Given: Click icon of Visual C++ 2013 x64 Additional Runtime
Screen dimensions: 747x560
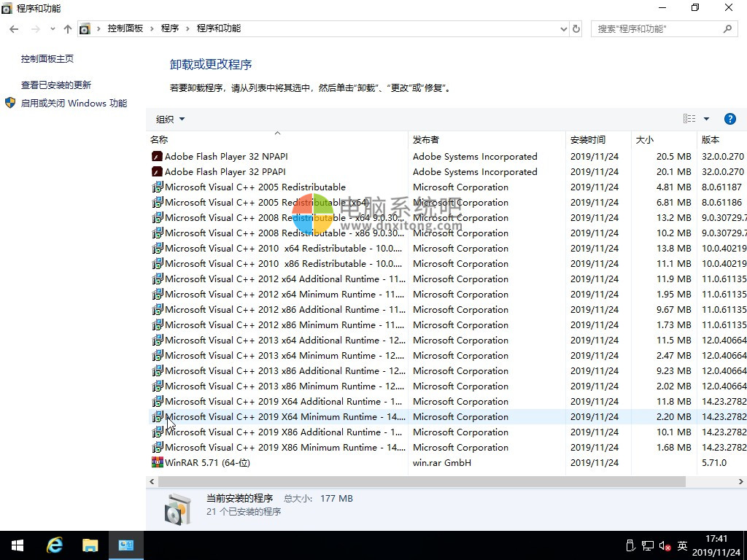Looking at the screenshot, I should pyautogui.click(x=158, y=340).
